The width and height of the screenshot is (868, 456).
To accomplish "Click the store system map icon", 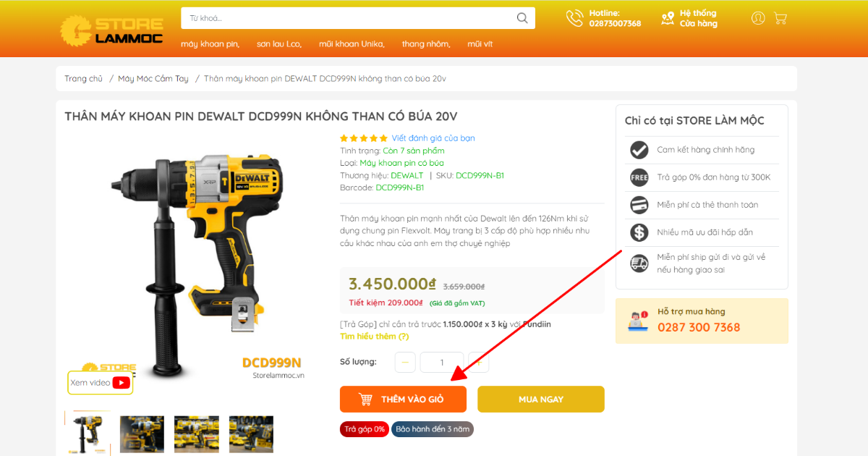I will pos(668,18).
